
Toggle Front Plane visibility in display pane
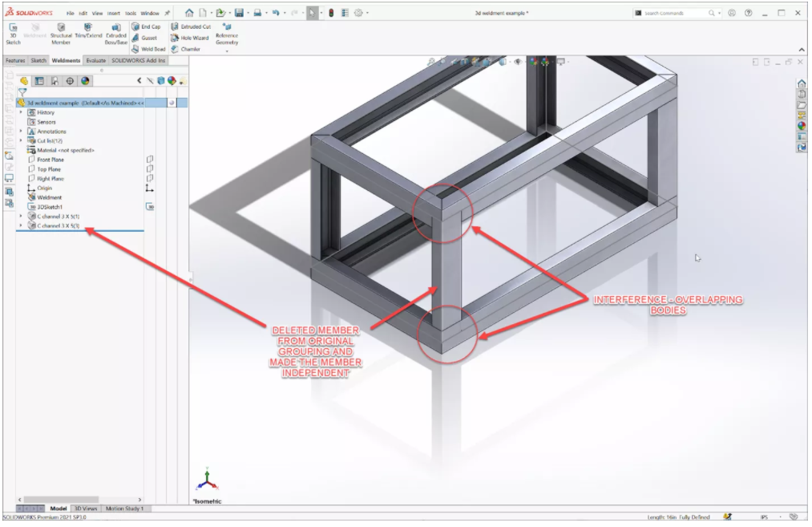pos(150,160)
